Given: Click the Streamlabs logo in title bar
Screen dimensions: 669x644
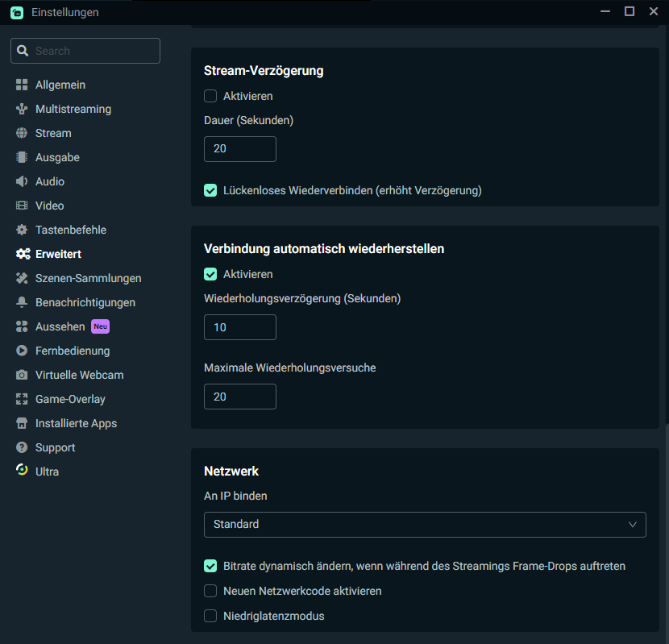Looking at the screenshot, I should click(x=16, y=12).
